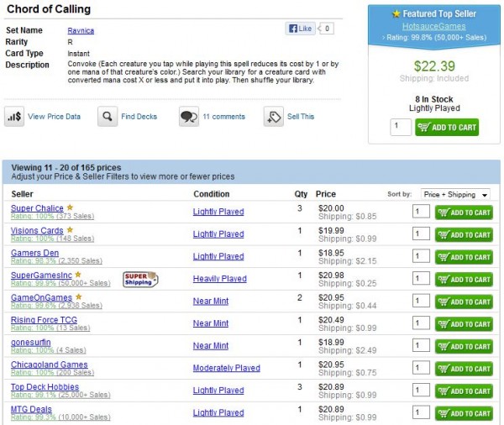
Task: Click the Sell This tag icon
Action: pos(274,117)
